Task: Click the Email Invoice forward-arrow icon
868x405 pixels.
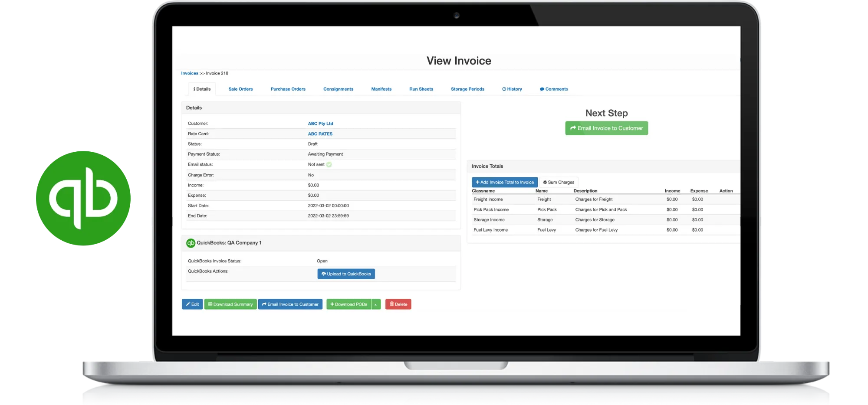Action: pyautogui.click(x=264, y=304)
